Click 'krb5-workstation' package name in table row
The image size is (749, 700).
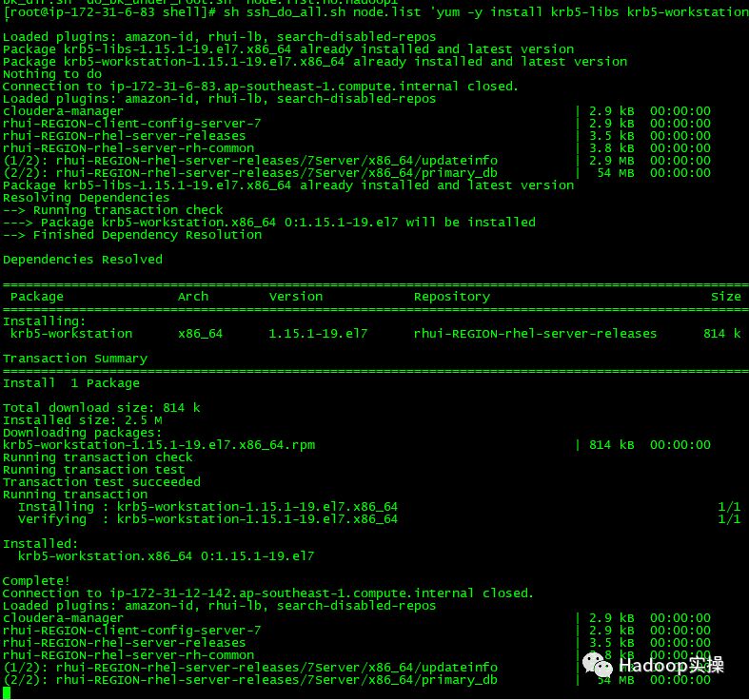(71, 334)
